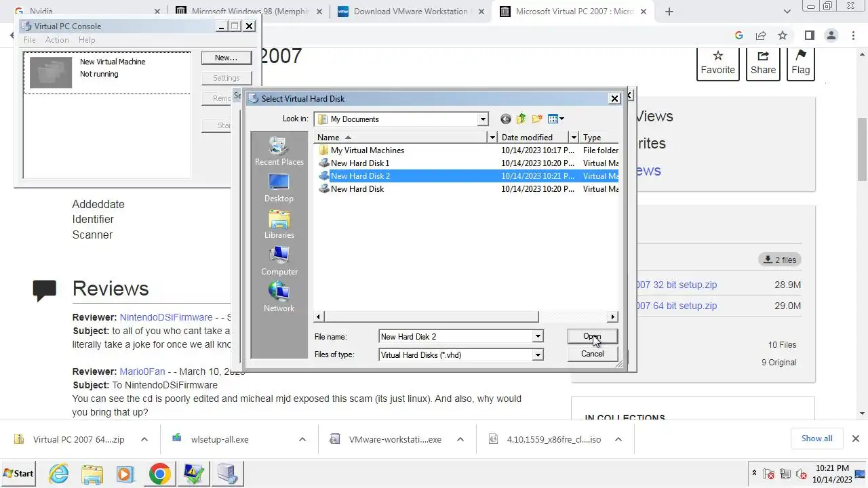This screenshot has width=868, height=488.
Task: Click Flag button on archive page
Action: [x=800, y=62]
